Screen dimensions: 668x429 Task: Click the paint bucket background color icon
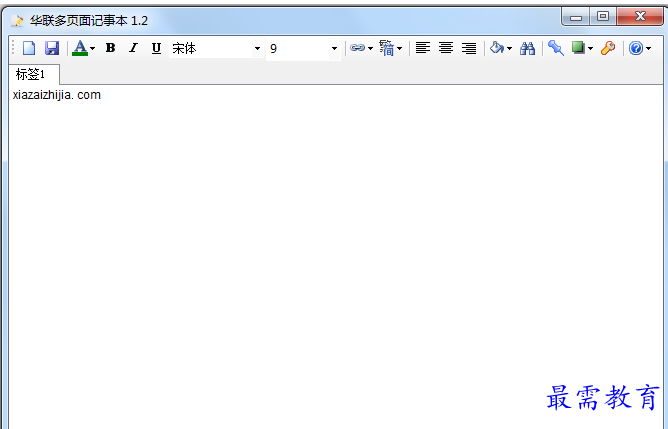coord(497,48)
